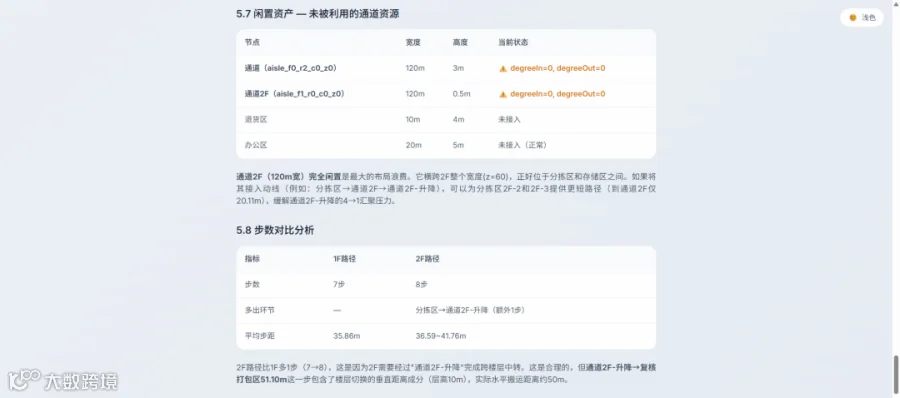The height and width of the screenshot is (398, 900).
Task: Select the 通道(aisle_f0_r2_c0_z0) node cell
Action: pos(290,68)
